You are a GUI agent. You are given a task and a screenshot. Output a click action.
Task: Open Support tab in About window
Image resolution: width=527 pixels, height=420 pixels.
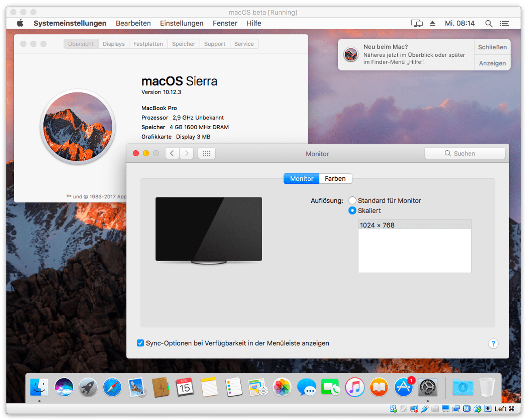click(x=214, y=44)
